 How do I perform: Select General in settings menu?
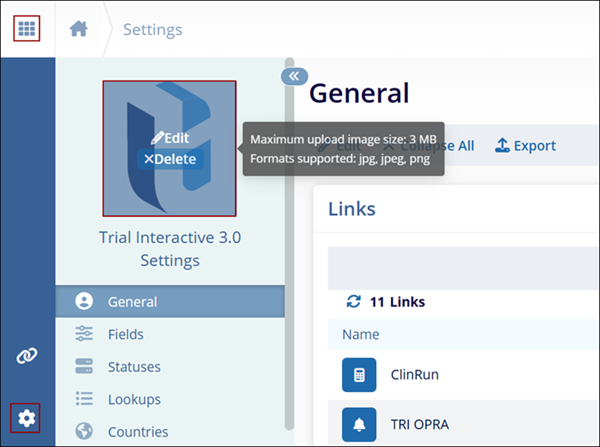pos(132,301)
